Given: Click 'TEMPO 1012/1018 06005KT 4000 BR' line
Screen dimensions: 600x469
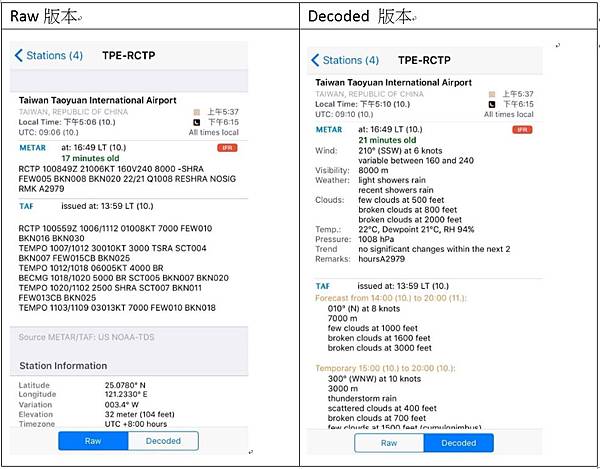Looking at the screenshot, I should pyautogui.click(x=91, y=268).
